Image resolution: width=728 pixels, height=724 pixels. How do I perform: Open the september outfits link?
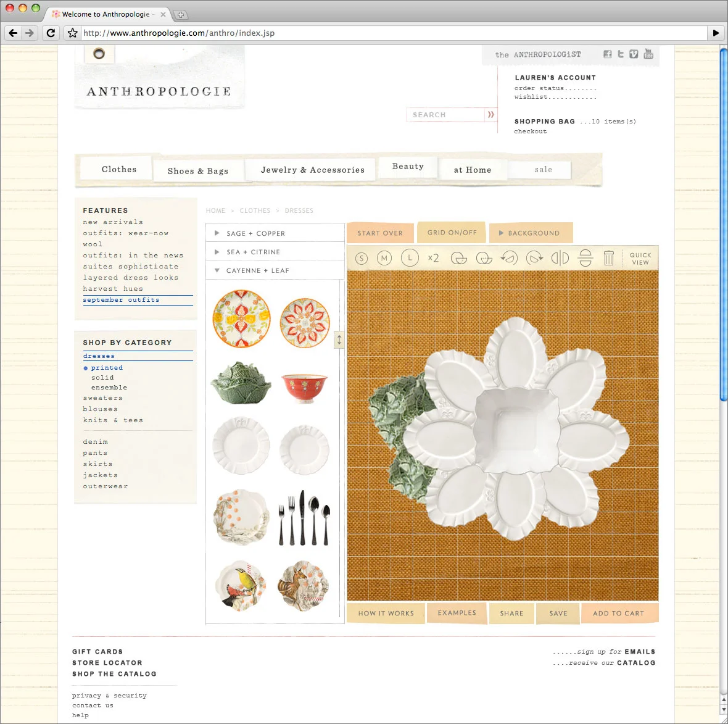tap(121, 300)
